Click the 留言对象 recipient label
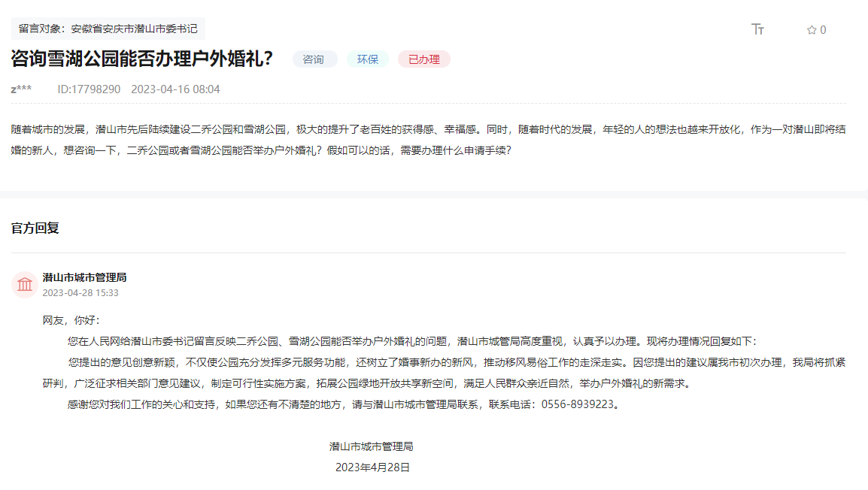The width and height of the screenshot is (868, 490). [108, 29]
